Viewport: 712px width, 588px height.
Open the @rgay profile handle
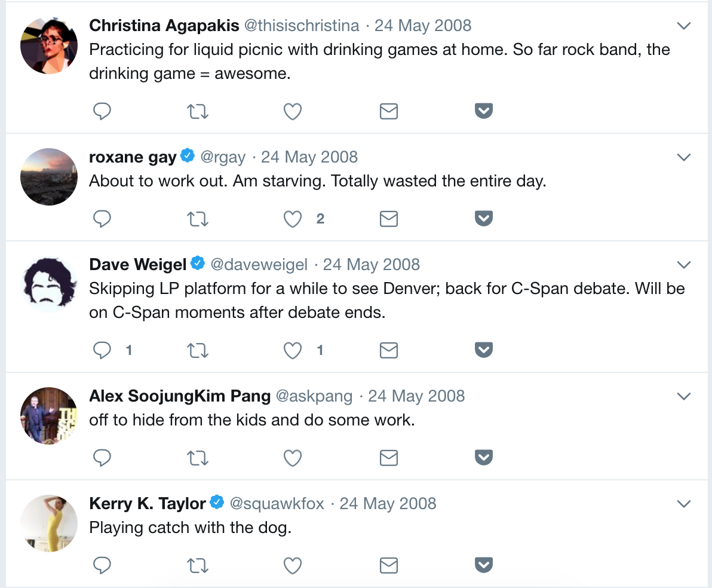223,157
